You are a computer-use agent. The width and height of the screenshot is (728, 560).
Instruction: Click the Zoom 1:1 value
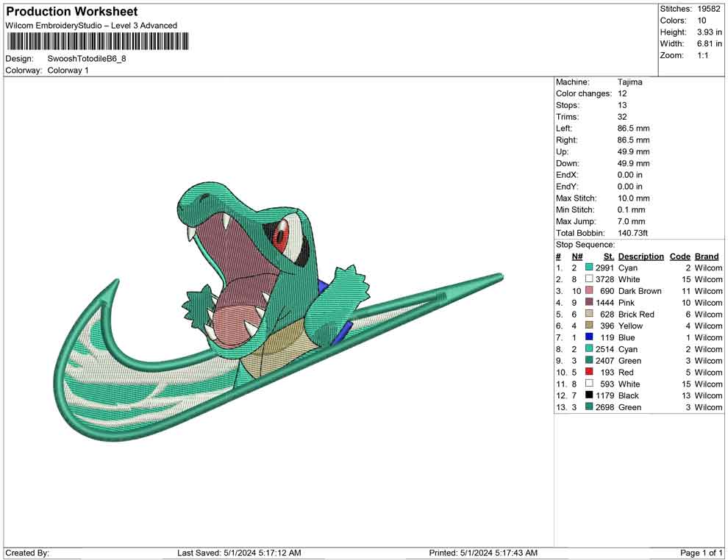click(x=702, y=55)
